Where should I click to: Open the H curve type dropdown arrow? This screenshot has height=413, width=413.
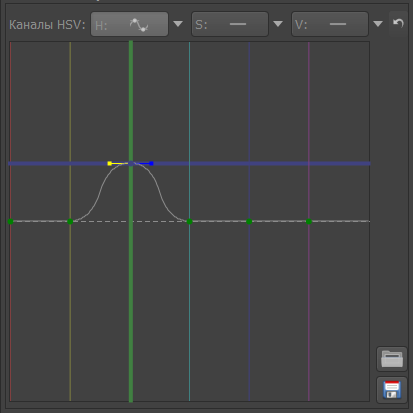178,24
